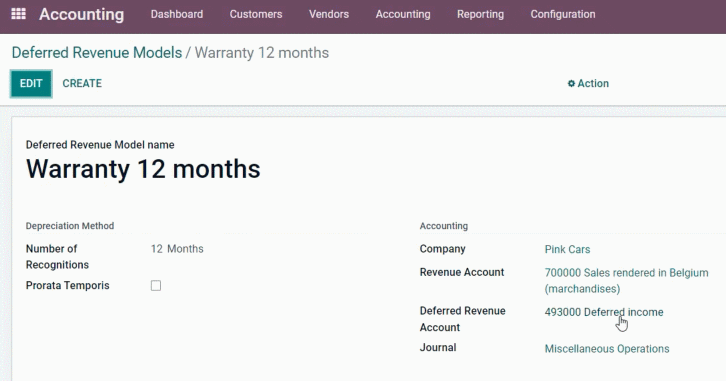This screenshot has height=381, width=726.
Task: Click the gear icon beside Action
Action: tap(571, 83)
